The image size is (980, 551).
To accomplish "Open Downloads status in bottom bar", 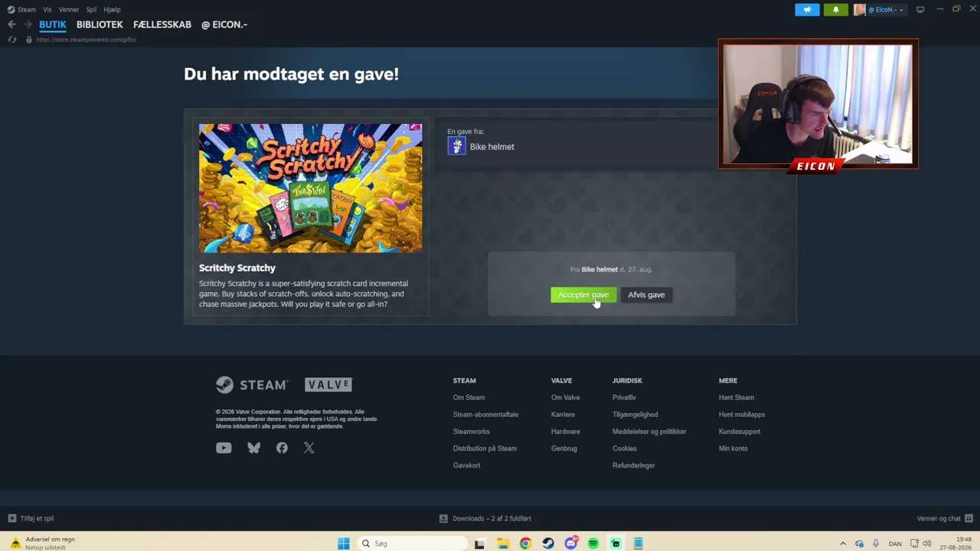I will [485, 519].
